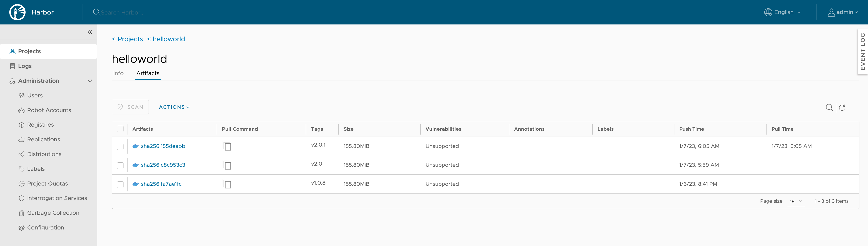868x246 pixels.
Task: Click the copy pull command icon for sha256:155deabb
Action: point(227,146)
